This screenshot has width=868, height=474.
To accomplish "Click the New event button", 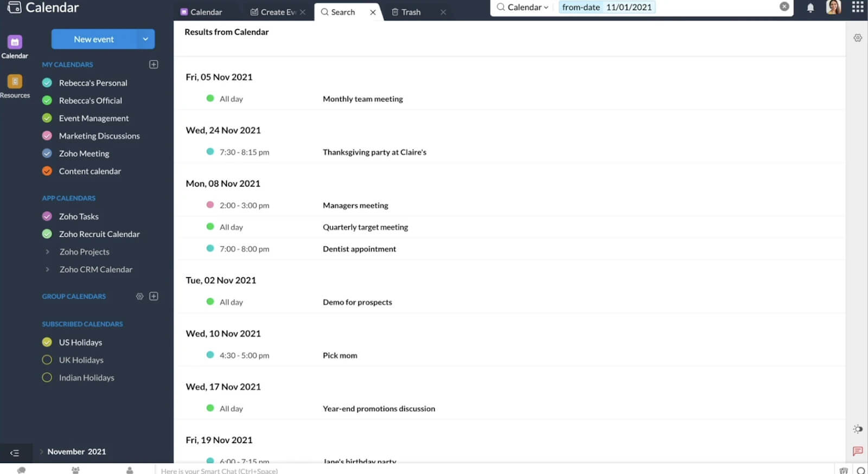I will tap(94, 39).
